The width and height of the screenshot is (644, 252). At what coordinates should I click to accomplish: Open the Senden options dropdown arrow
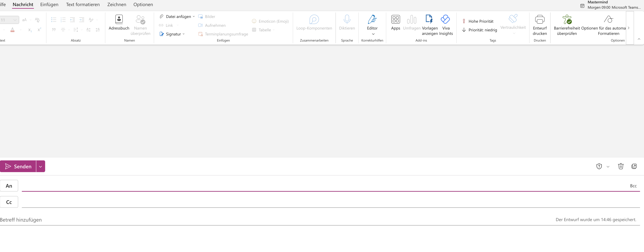pos(40,166)
